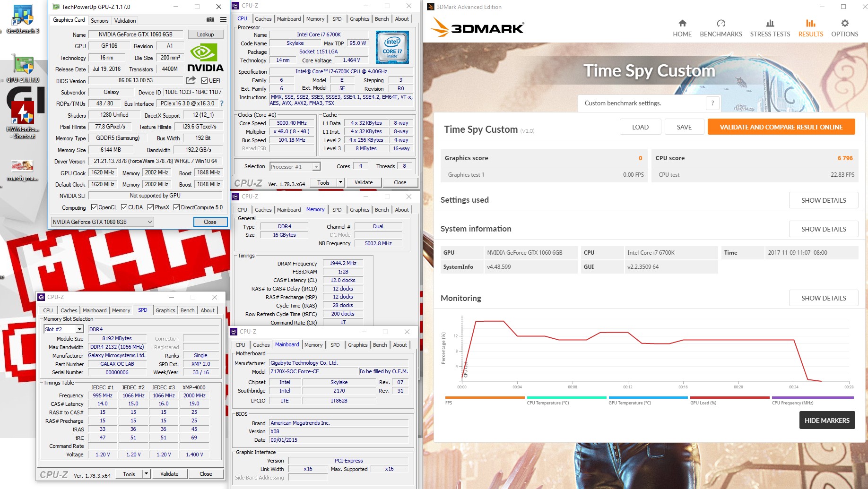Viewport: 868px width, 489px height.
Task: Click the Intel Core i7 badge in CPU-Z
Action: (x=392, y=48)
